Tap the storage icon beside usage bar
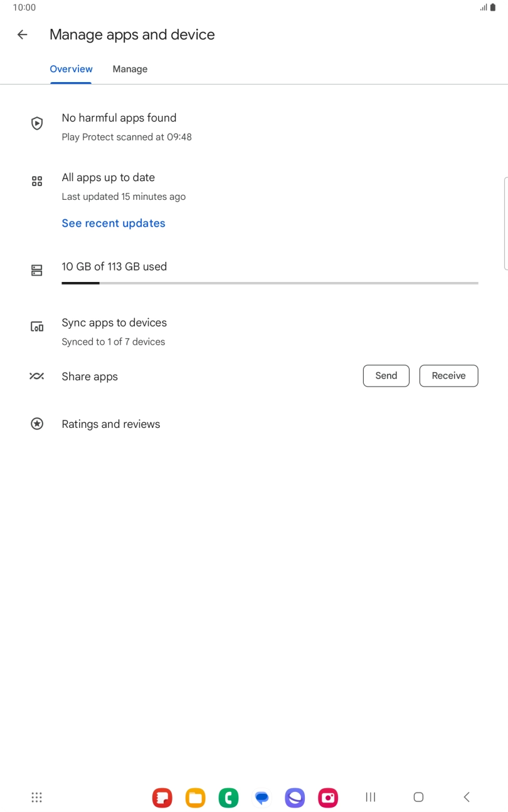 click(37, 270)
